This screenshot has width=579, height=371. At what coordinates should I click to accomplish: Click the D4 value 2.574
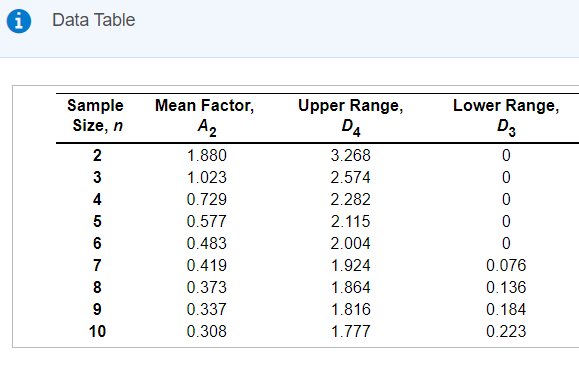click(x=350, y=178)
